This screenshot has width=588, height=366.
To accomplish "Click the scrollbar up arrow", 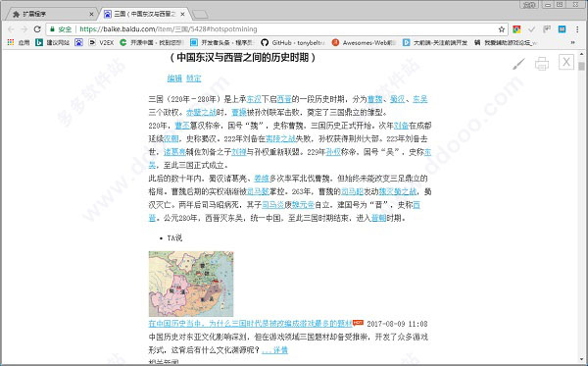I will [x=581, y=54].
